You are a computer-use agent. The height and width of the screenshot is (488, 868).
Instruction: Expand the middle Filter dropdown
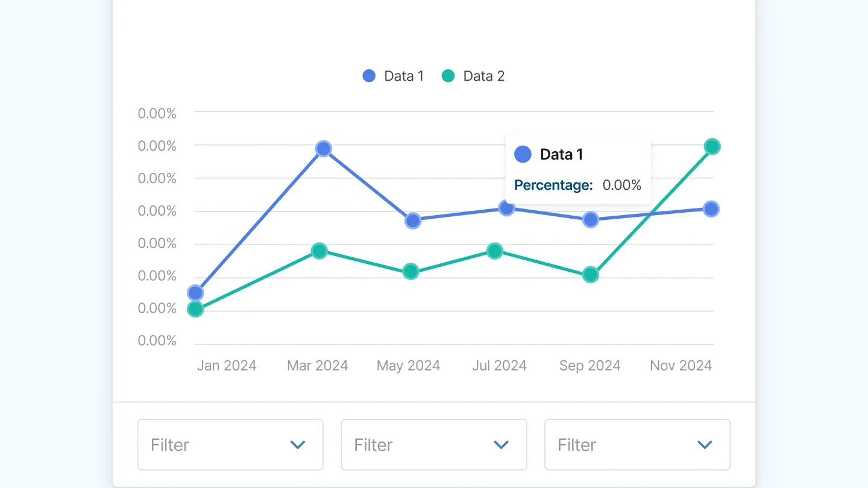pos(434,445)
